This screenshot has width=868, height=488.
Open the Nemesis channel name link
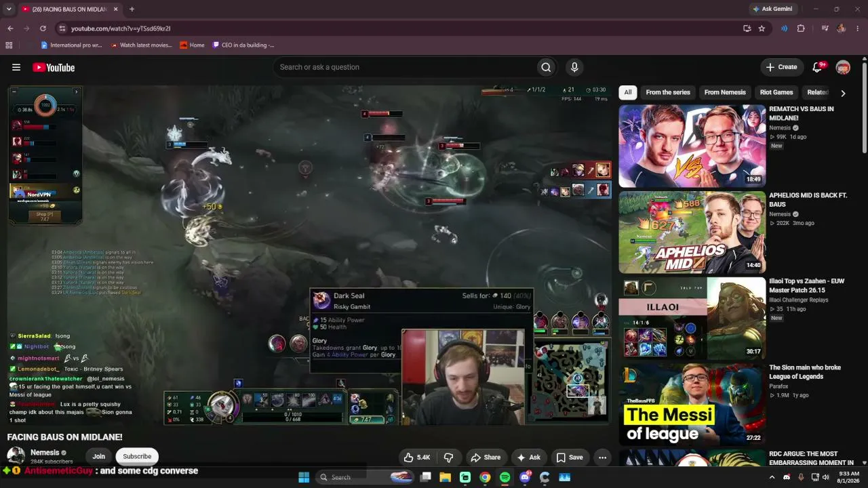tap(45, 452)
